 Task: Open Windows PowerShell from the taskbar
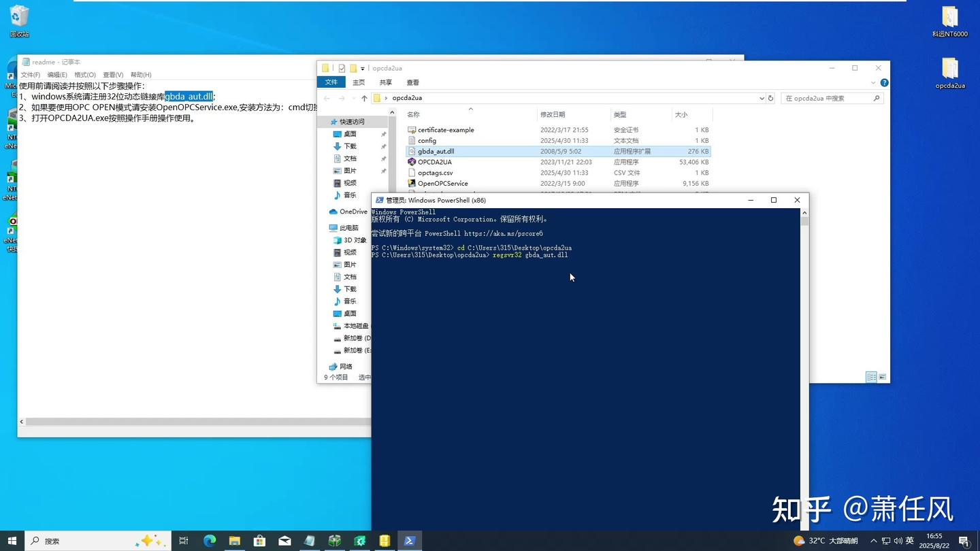409,541
